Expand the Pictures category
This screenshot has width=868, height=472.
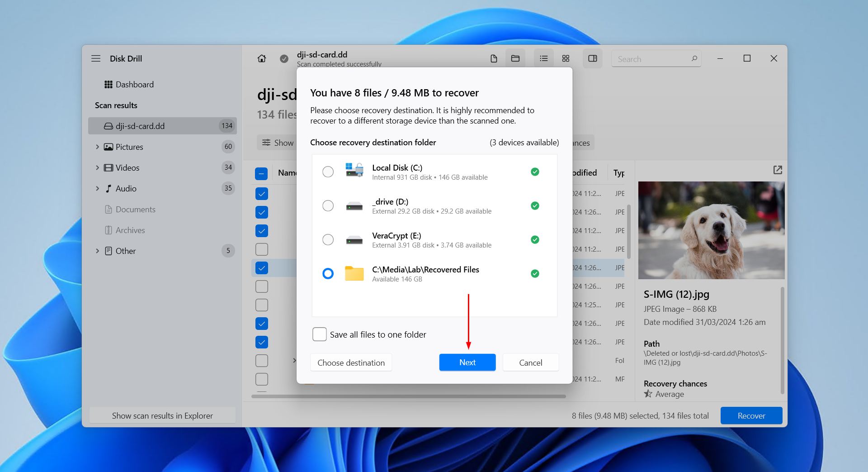(x=97, y=147)
